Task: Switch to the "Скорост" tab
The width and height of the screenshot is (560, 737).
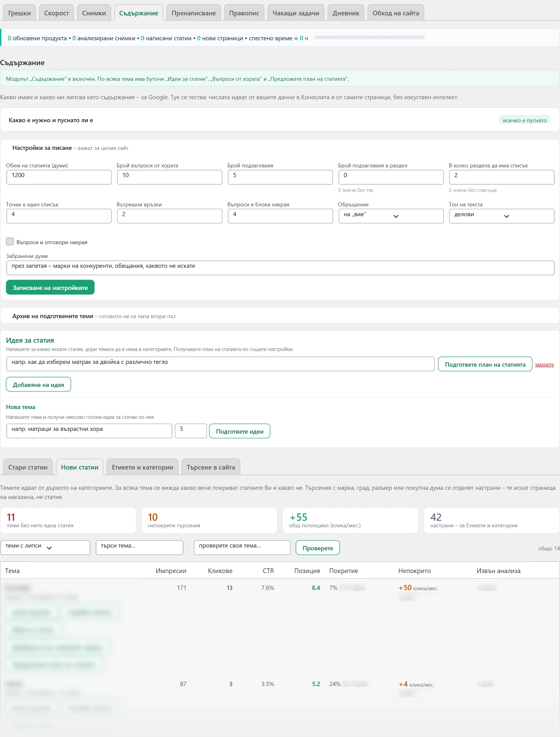Action: click(56, 13)
